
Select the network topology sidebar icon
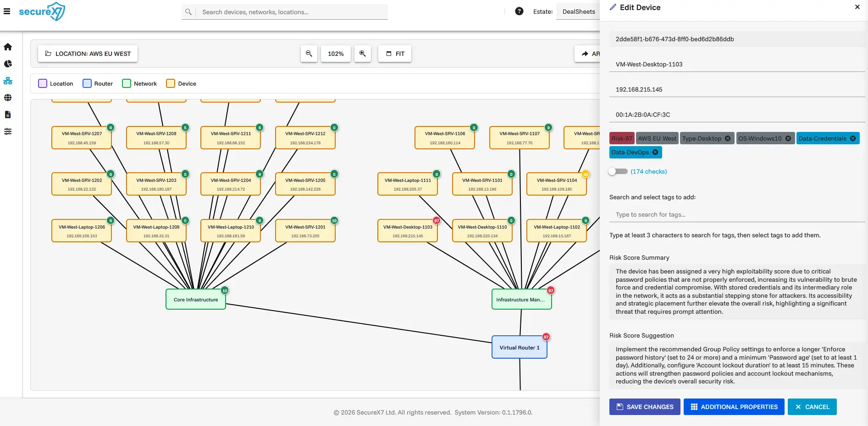point(8,81)
